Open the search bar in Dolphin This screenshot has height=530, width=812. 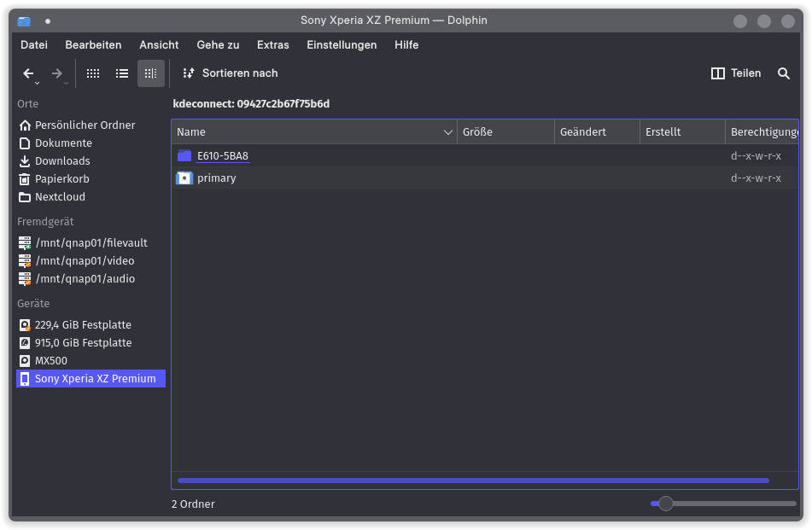[x=784, y=73]
